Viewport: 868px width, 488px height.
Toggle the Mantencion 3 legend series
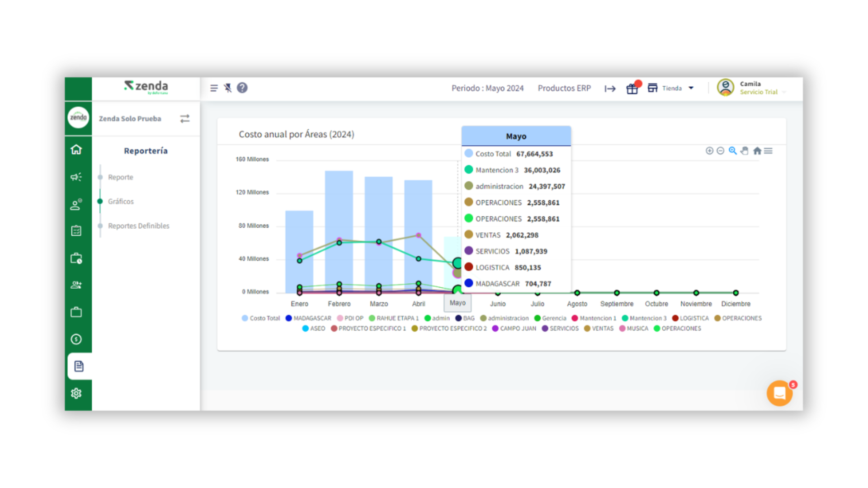pyautogui.click(x=644, y=318)
